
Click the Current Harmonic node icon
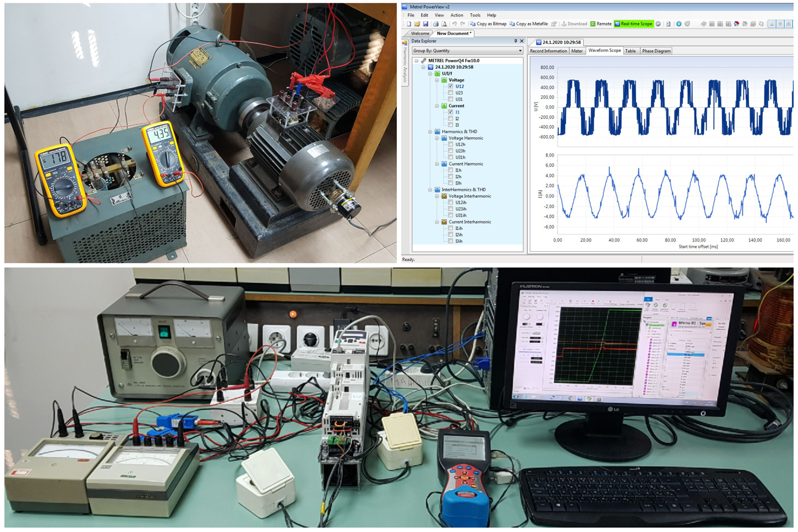point(444,164)
